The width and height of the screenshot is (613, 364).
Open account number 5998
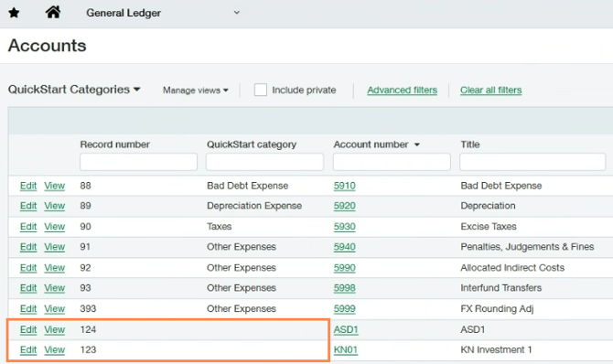[x=344, y=288]
